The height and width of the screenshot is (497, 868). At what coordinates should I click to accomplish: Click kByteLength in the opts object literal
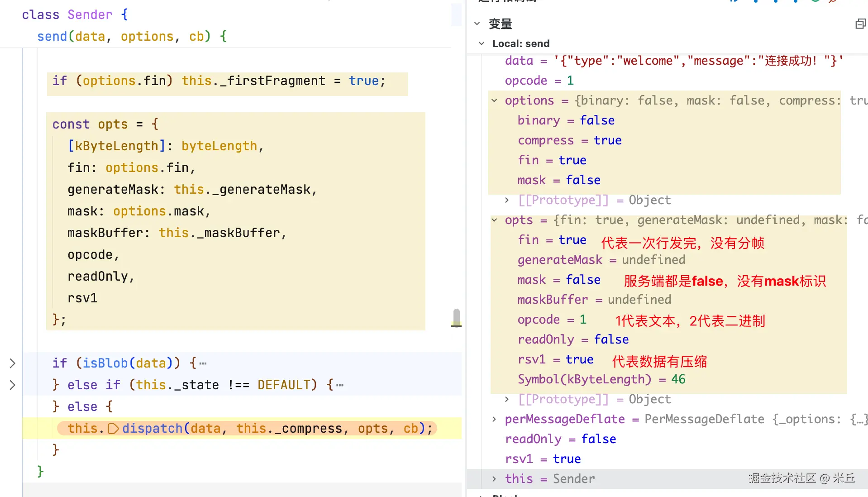click(117, 146)
